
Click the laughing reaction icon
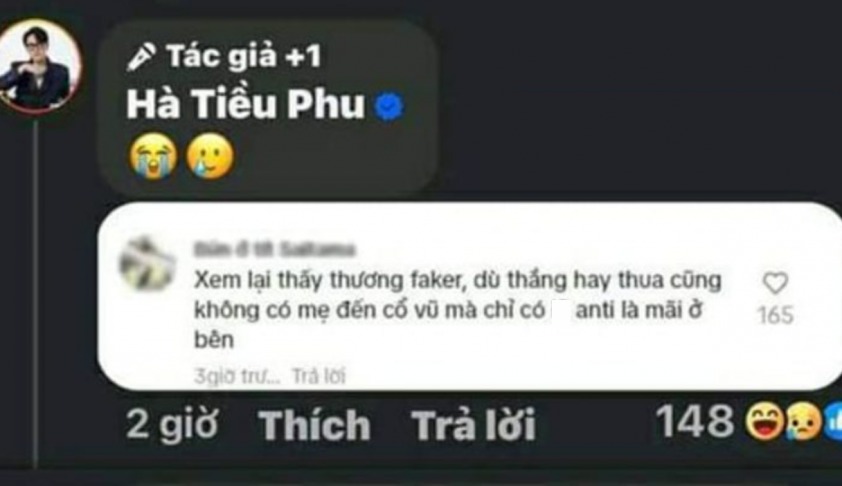tap(764, 422)
